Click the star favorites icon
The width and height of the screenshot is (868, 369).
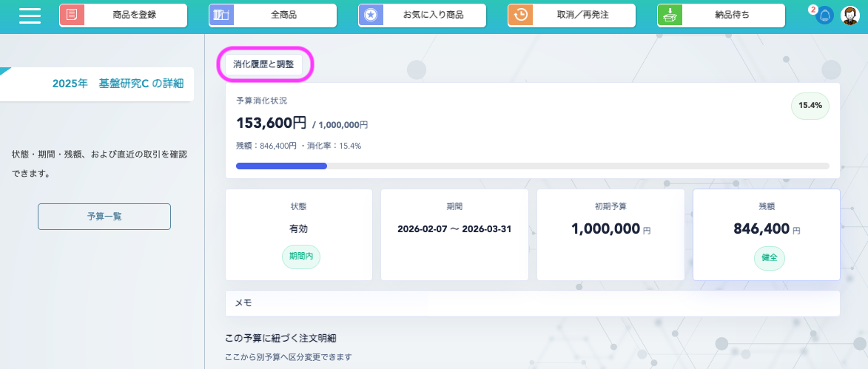coord(371,16)
